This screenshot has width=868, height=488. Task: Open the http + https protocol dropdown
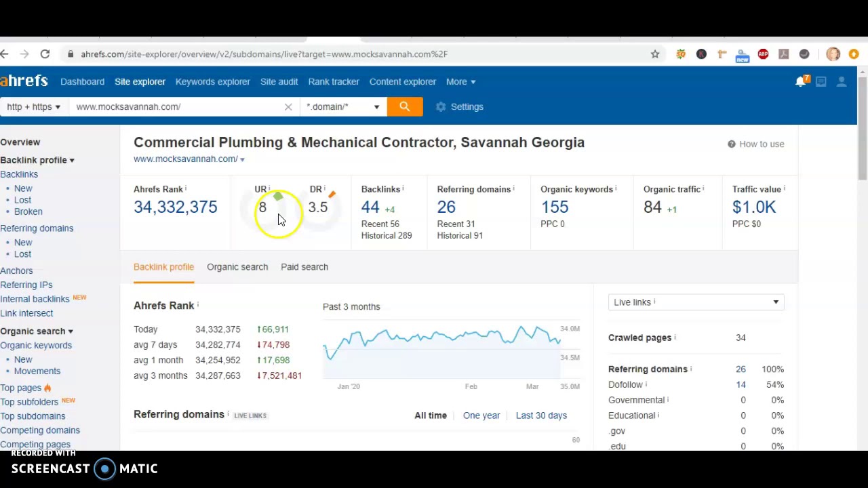click(33, 106)
